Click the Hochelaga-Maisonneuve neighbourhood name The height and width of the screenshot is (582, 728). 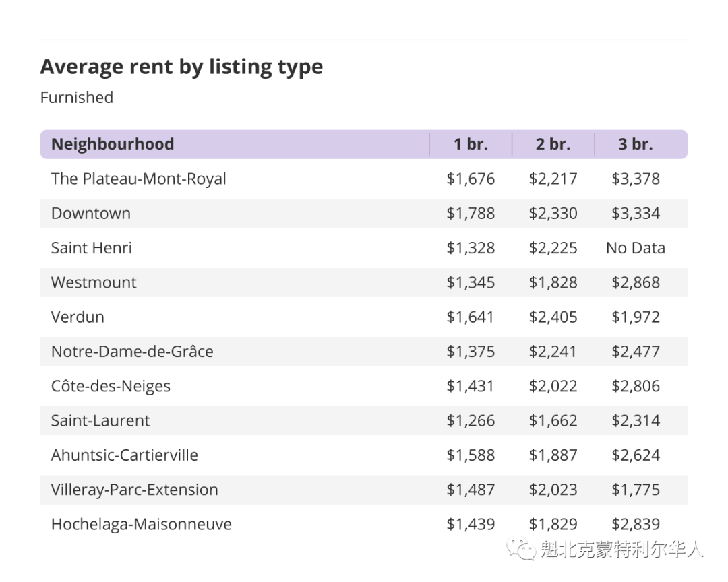[142, 524]
